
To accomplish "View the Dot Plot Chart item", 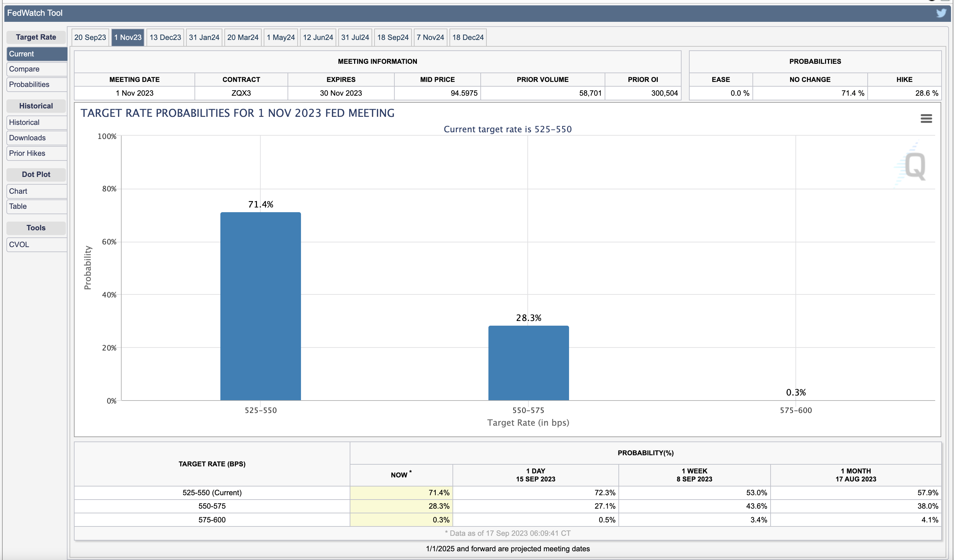I will (18, 191).
